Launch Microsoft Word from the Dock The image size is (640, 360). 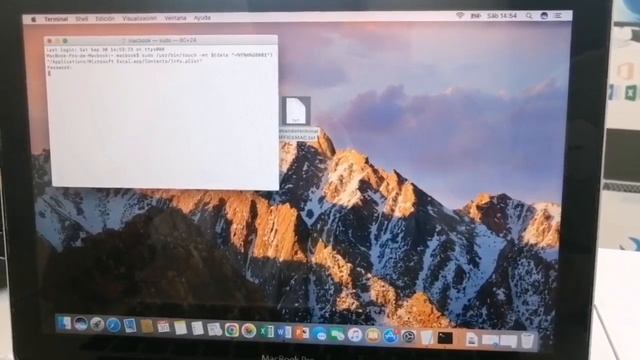pyautogui.click(x=284, y=332)
